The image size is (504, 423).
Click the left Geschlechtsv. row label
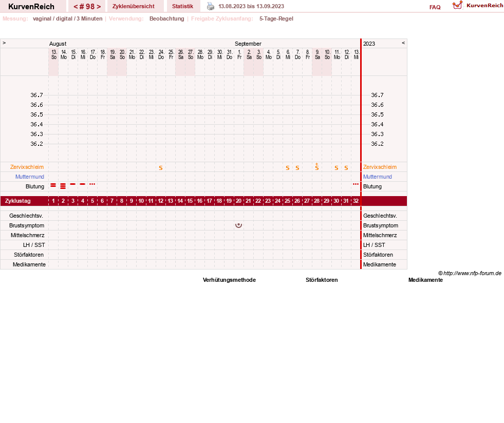pyautogui.click(x=26, y=216)
